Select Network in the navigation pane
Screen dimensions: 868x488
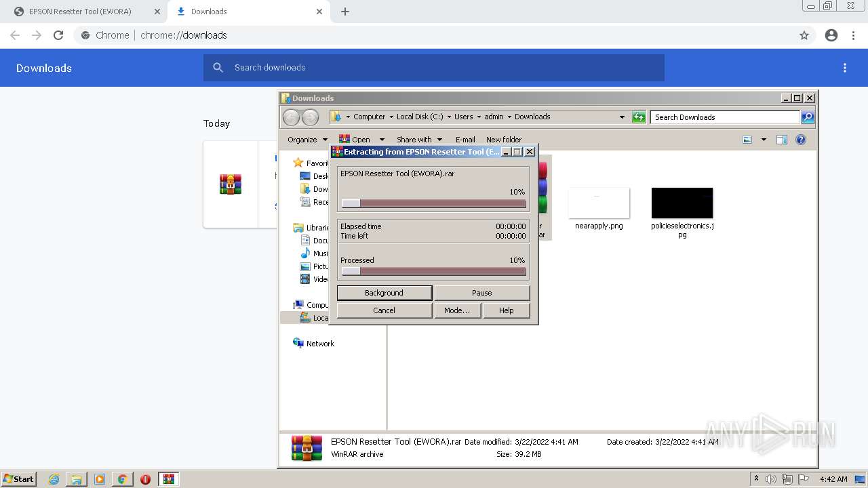tap(313, 344)
